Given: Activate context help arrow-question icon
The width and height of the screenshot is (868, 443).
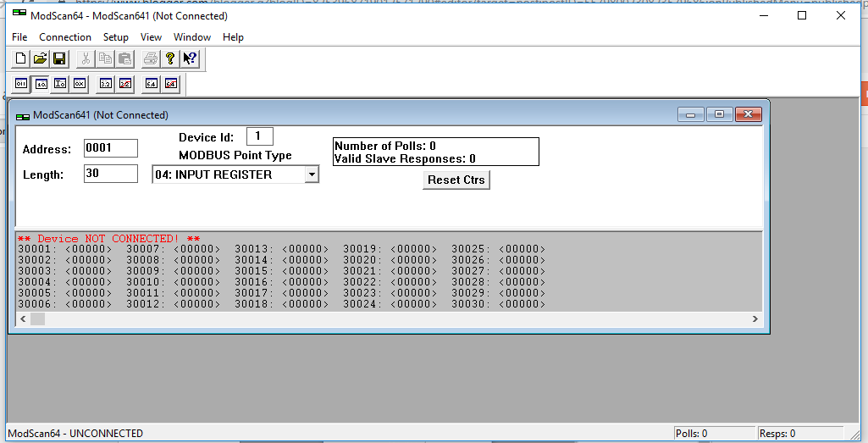Looking at the screenshot, I should click(190, 58).
